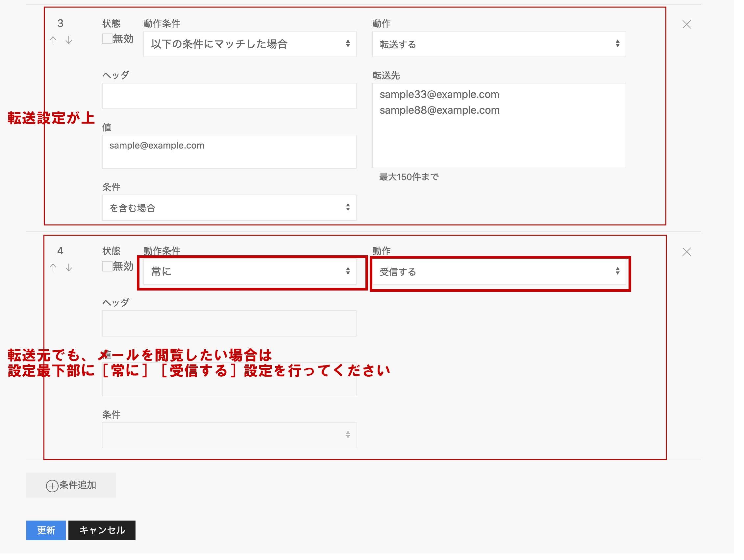This screenshot has height=560, width=744.
Task: Click the 最大150件まで note
Action: point(409,177)
